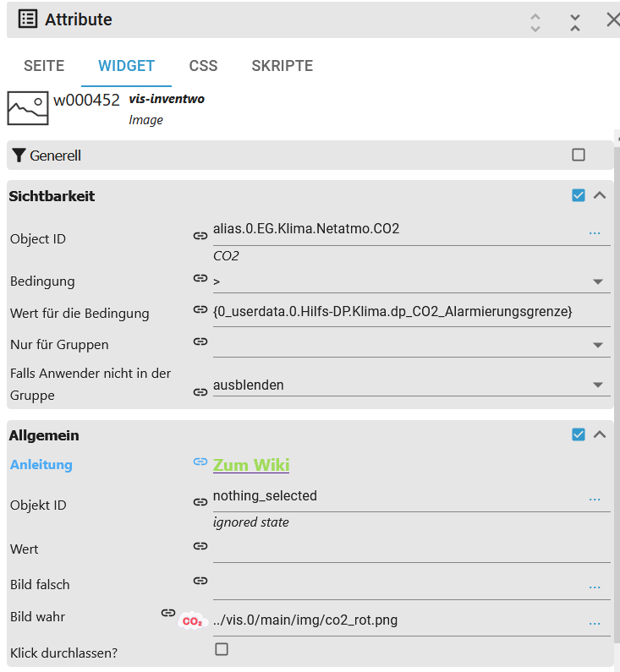Switch to the CSS tab

(x=203, y=66)
